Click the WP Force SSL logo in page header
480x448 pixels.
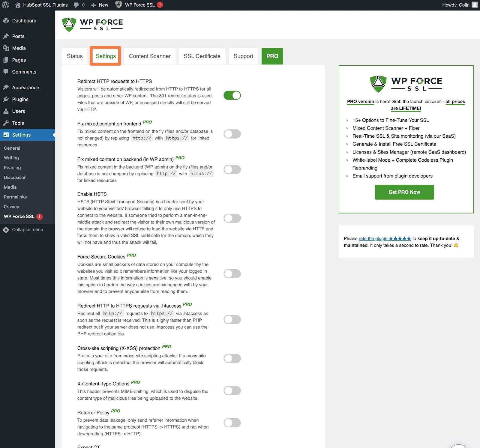(92, 25)
